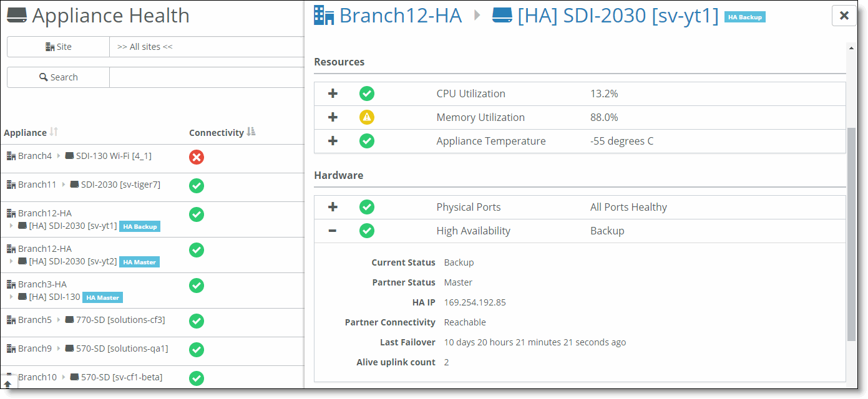Viewport: 868px width, 399px height.
Task: Click the Connectivity column sort icon
Action: click(x=251, y=132)
